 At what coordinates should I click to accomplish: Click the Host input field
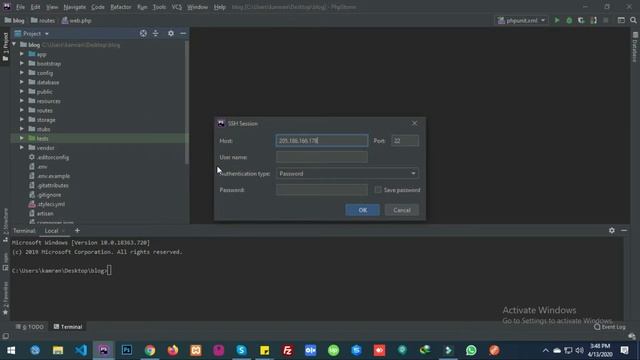point(322,140)
